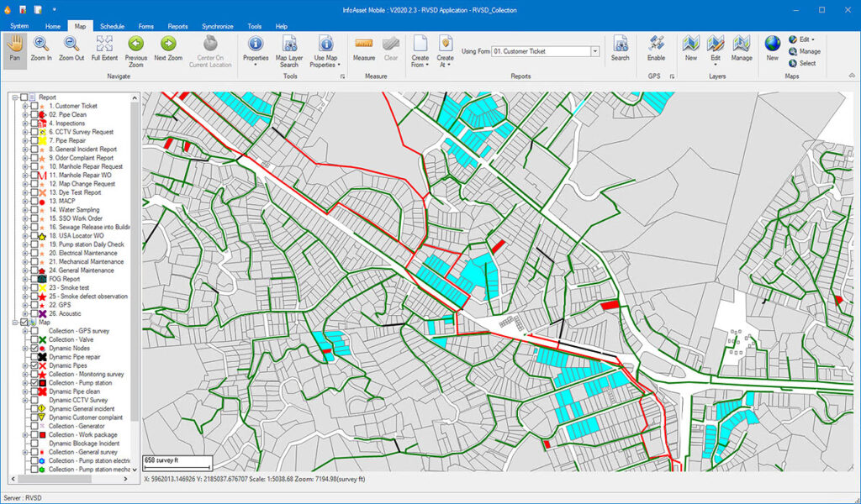Click the Search reports icon

(621, 49)
